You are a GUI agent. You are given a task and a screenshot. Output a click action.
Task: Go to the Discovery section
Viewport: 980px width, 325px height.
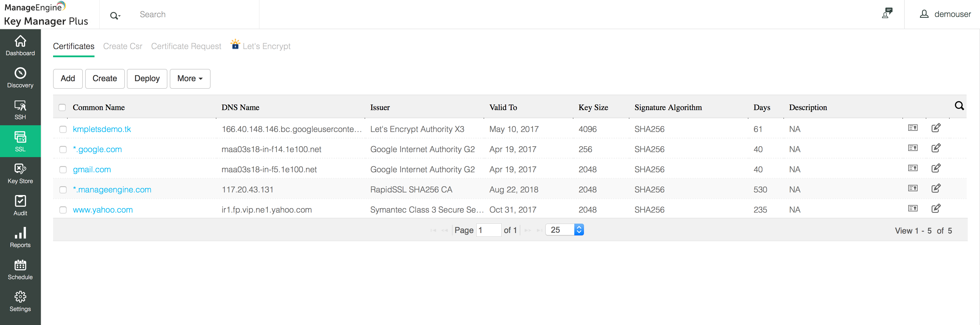point(20,78)
